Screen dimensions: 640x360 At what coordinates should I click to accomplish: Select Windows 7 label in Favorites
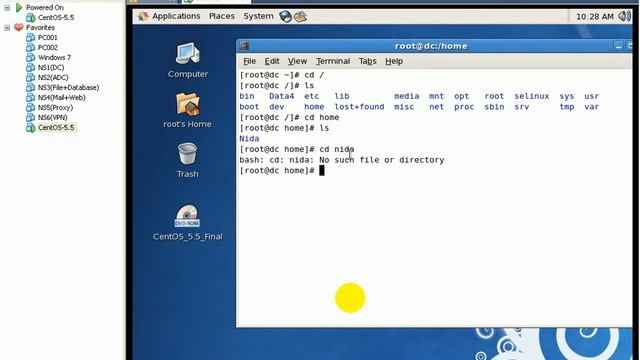54,58
